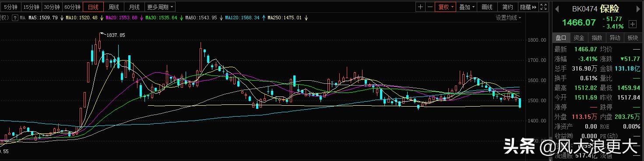
Task: Open the 更多周期 dropdown
Action: (160, 7)
